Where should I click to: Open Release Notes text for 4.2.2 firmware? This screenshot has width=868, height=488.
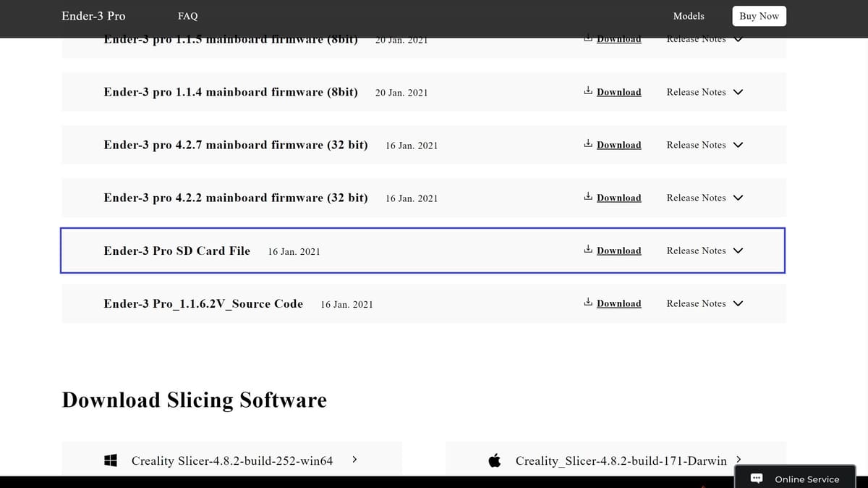point(696,198)
